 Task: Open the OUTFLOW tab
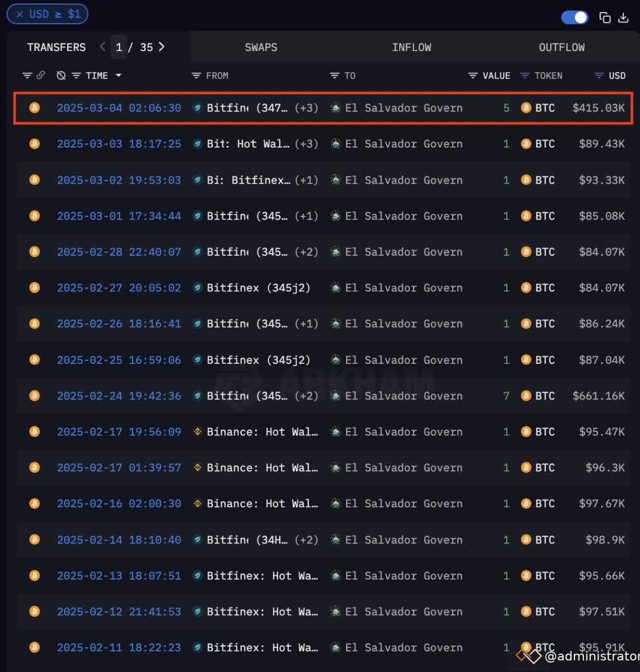562,47
